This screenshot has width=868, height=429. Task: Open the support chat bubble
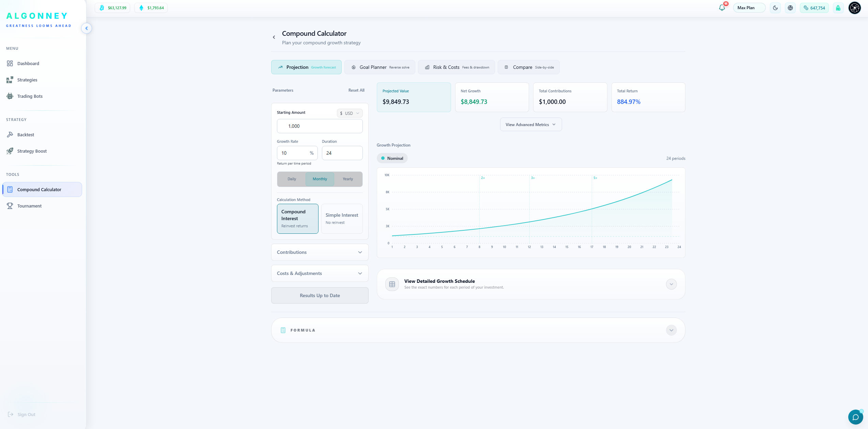click(x=855, y=417)
